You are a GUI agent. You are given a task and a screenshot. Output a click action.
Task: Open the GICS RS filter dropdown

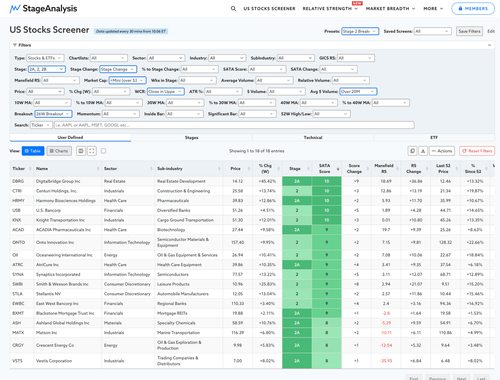(356, 58)
